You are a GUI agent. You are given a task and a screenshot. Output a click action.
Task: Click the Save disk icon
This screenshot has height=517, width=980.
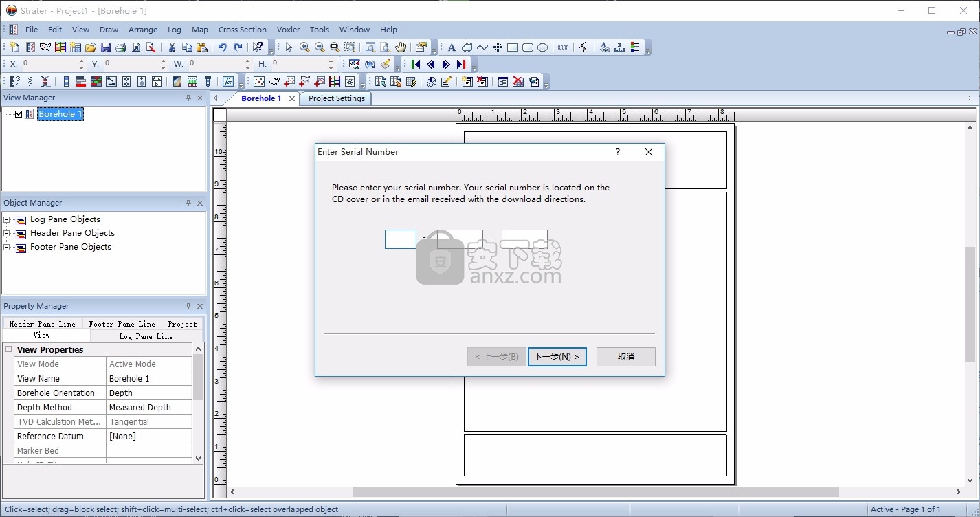click(x=106, y=47)
